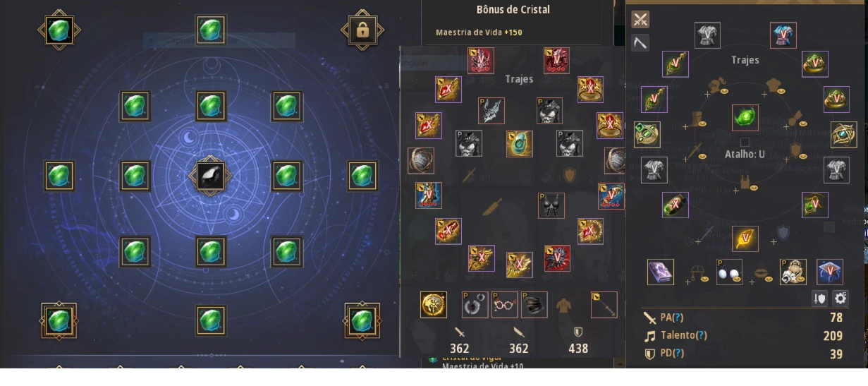Select the lance item slot in bottom row
The width and height of the screenshot is (868, 386).
pyautogui.click(x=604, y=305)
